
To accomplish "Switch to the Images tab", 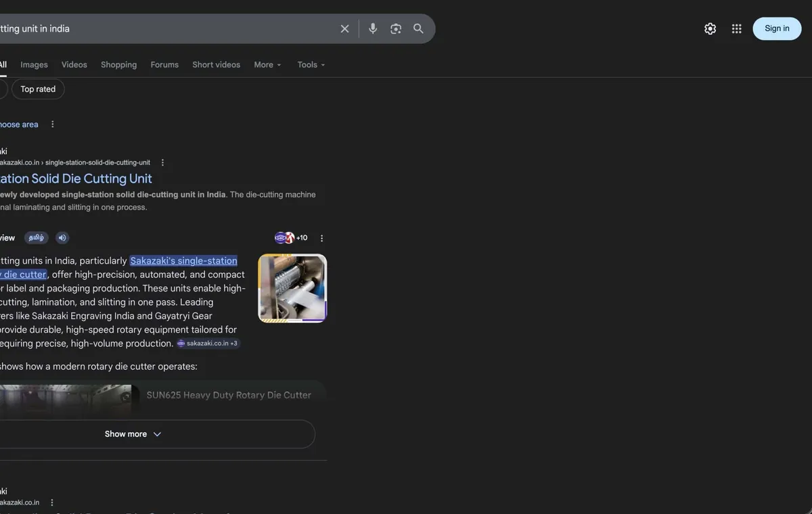I will (x=34, y=65).
